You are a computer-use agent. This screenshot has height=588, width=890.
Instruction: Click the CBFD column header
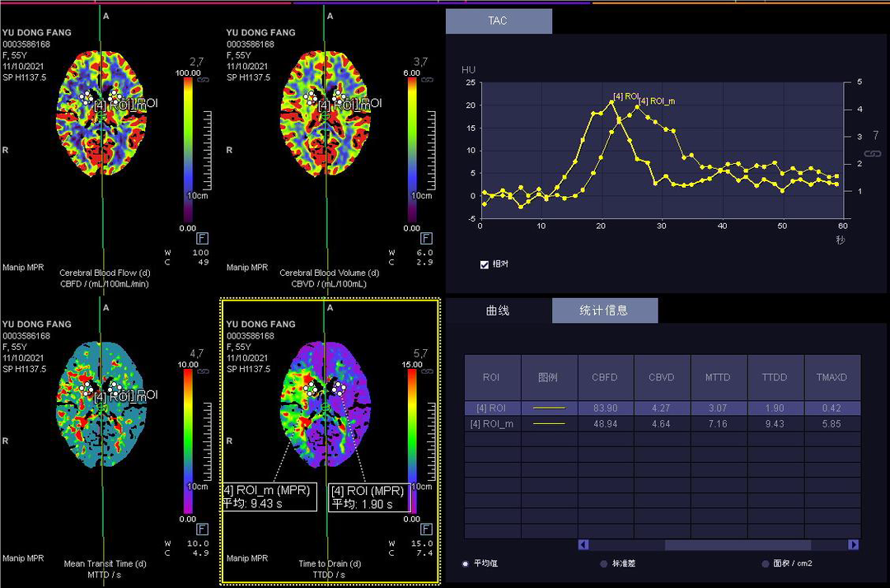606,377
